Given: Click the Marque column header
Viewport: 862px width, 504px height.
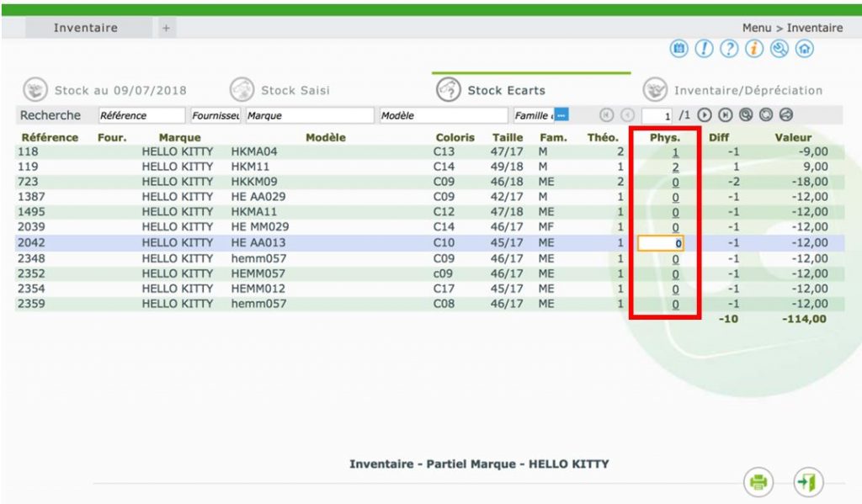Looking at the screenshot, I should (180, 137).
